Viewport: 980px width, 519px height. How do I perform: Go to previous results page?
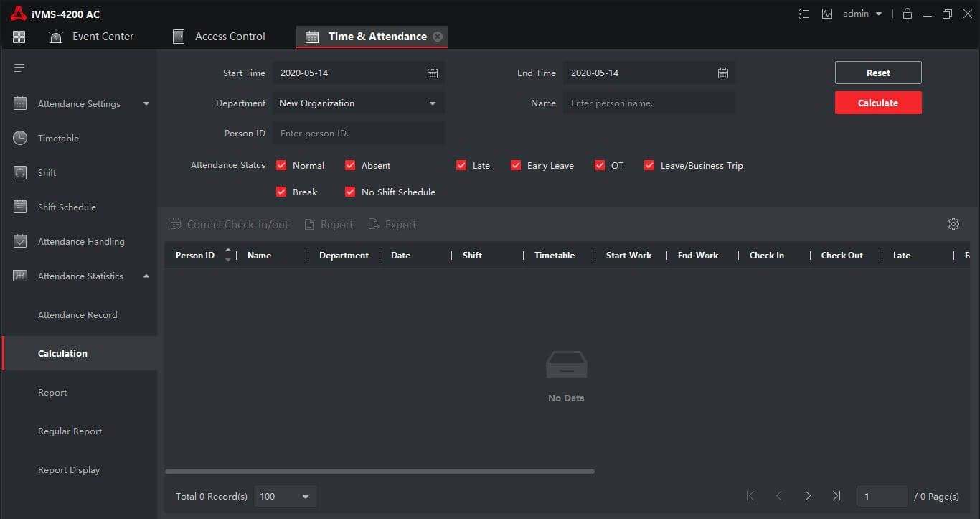(779, 496)
